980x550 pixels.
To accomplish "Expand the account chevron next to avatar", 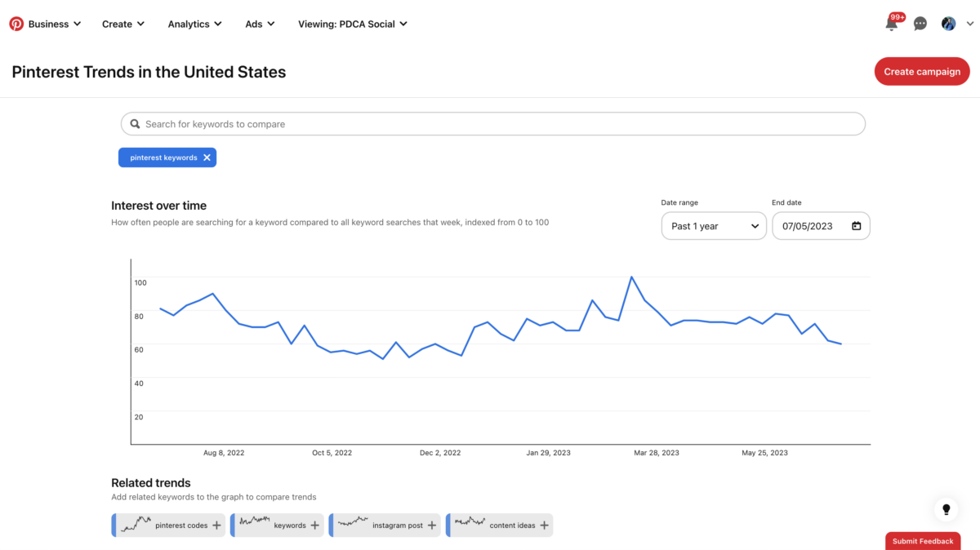I will point(969,24).
